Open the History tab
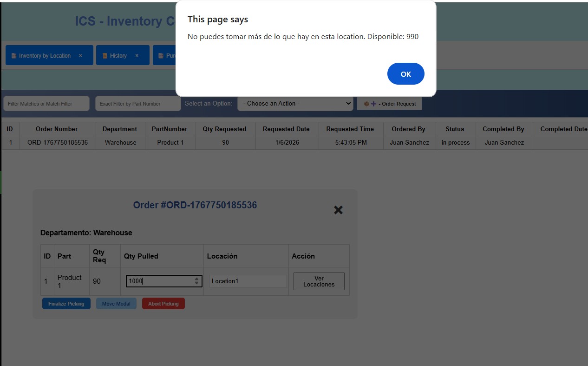The image size is (588, 366). coord(118,55)
